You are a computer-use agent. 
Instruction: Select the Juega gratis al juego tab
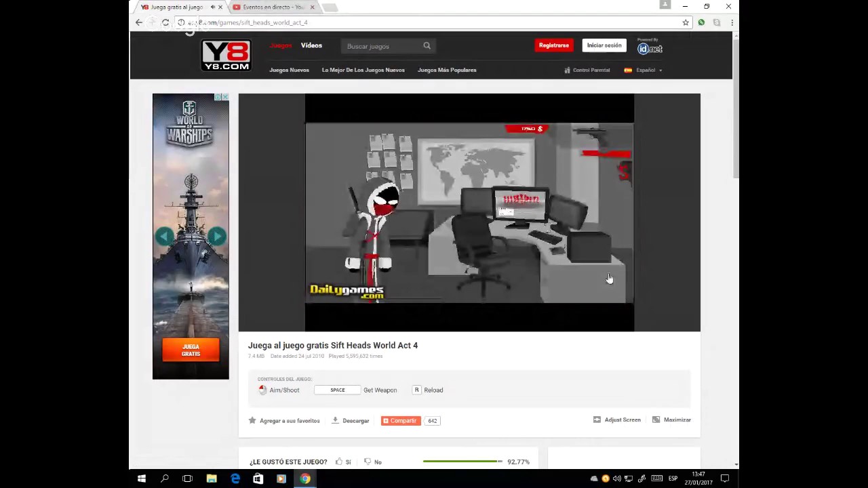click(x=175, y=7)
